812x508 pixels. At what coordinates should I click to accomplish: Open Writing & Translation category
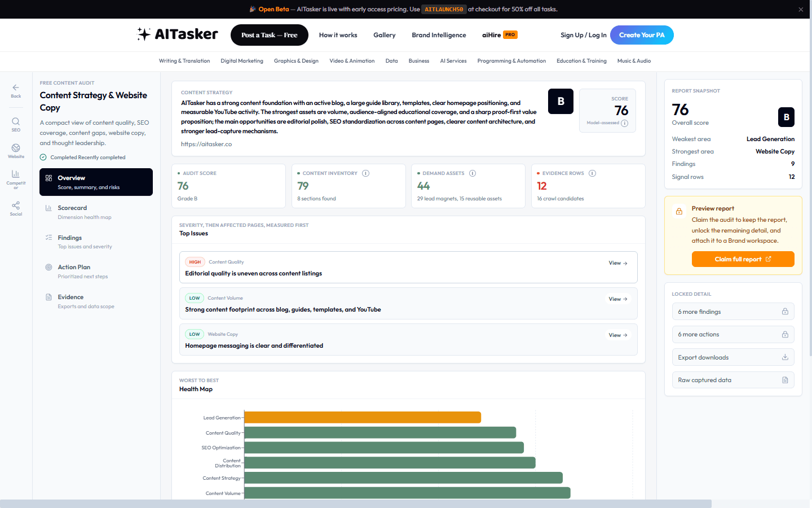tap(184, 61)
